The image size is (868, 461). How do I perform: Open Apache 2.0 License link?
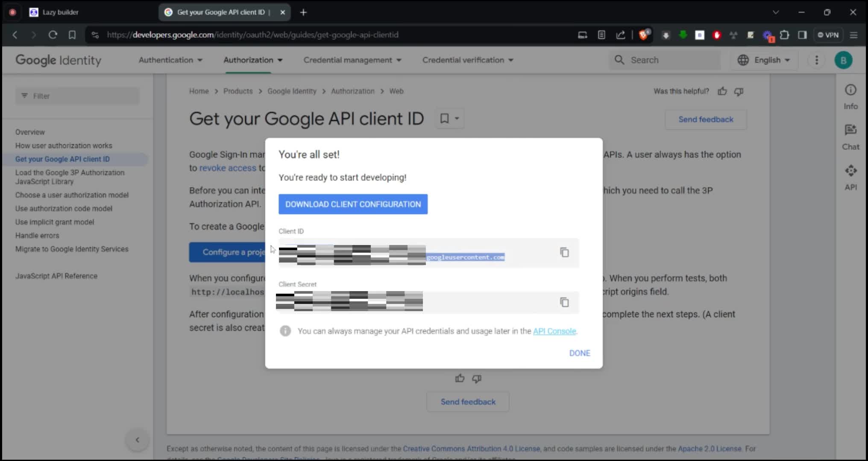[710, 449]
